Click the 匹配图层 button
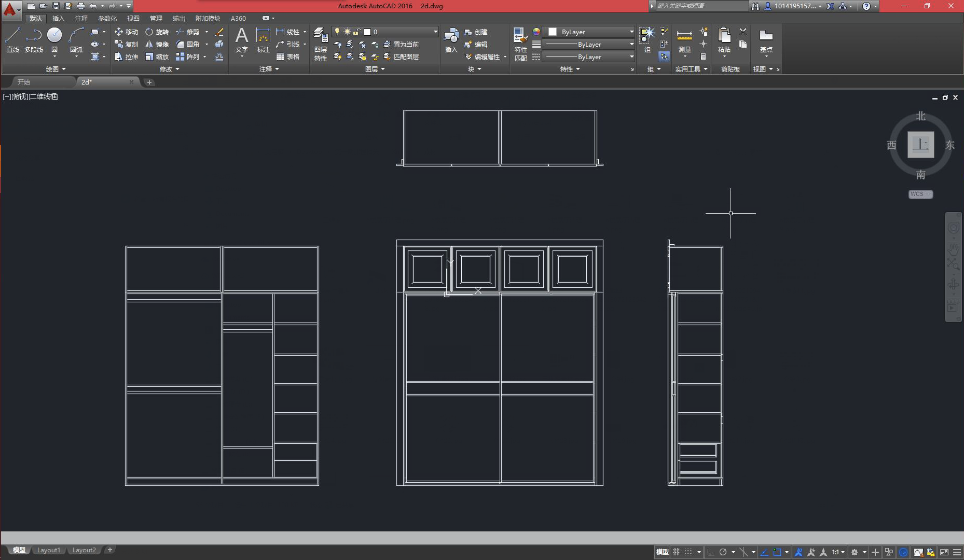This screenshot has width=964, height=560. (401, 57)
